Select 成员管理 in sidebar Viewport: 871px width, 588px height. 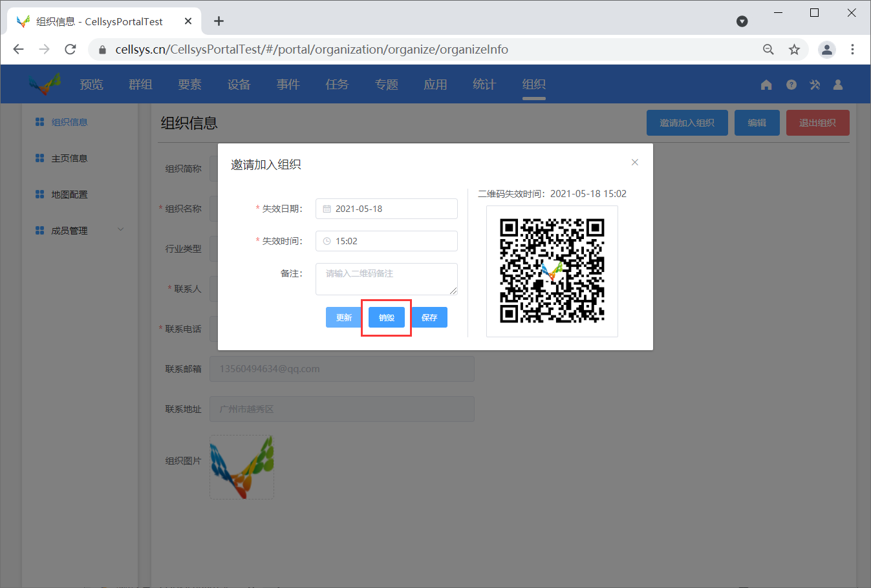click(69, 231)
